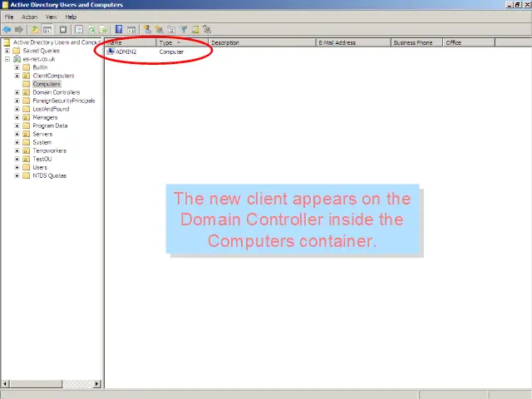Click the Up one level toolbar icon
This screenshot has height=399, width=532.
pyautogui.click(x=36, y=30)
